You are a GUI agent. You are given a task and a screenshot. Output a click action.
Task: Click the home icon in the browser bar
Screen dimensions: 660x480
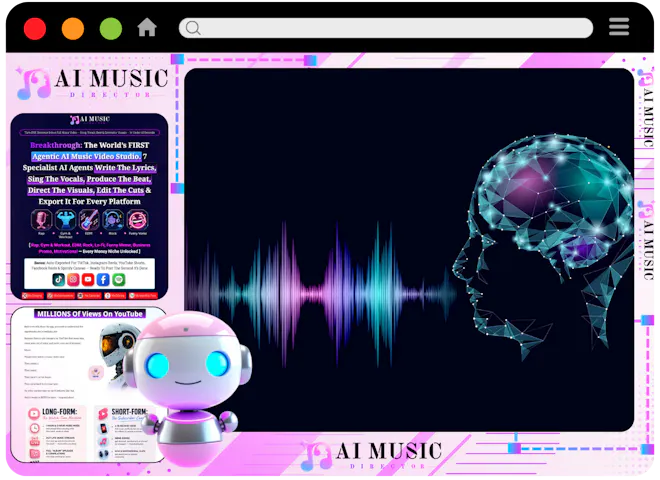(x=147, y=27)
